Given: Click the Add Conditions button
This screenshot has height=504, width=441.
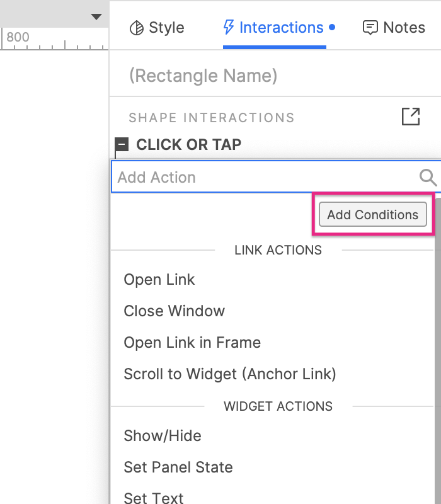Looking at the screenshot, I should tap(373, 215).
